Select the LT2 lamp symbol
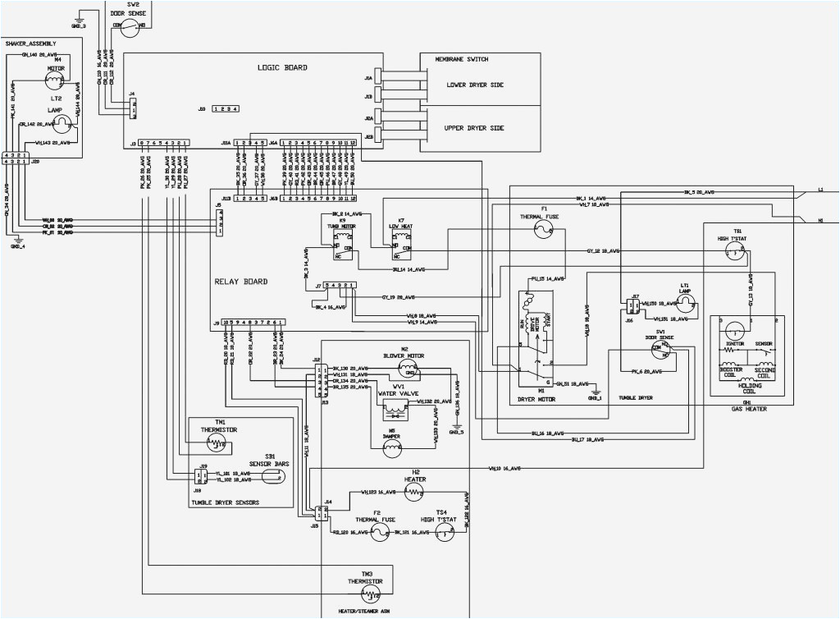Viewport: 840px width, 619px height. pos(64,123)
